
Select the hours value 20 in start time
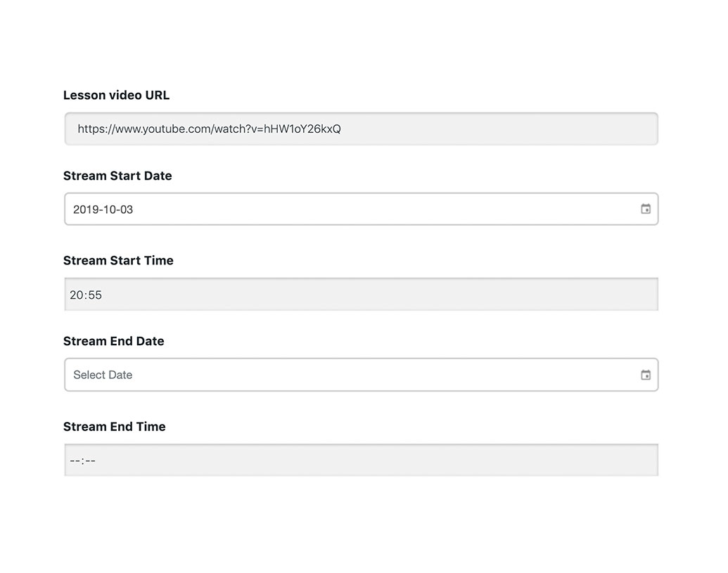pos(76,295)
